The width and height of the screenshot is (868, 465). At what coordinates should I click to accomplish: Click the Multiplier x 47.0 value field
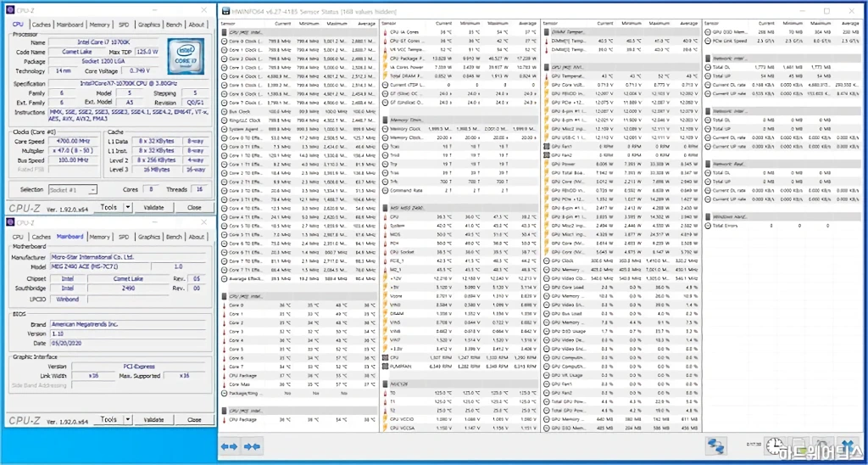pos(73,151)
